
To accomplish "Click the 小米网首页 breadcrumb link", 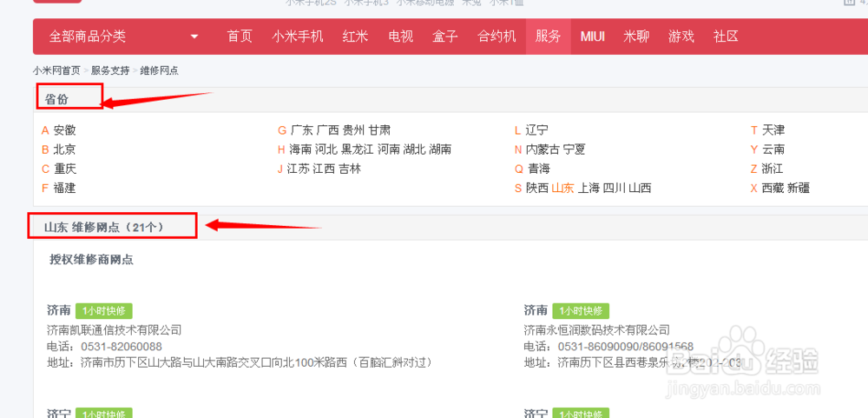I will click(56, 70).
